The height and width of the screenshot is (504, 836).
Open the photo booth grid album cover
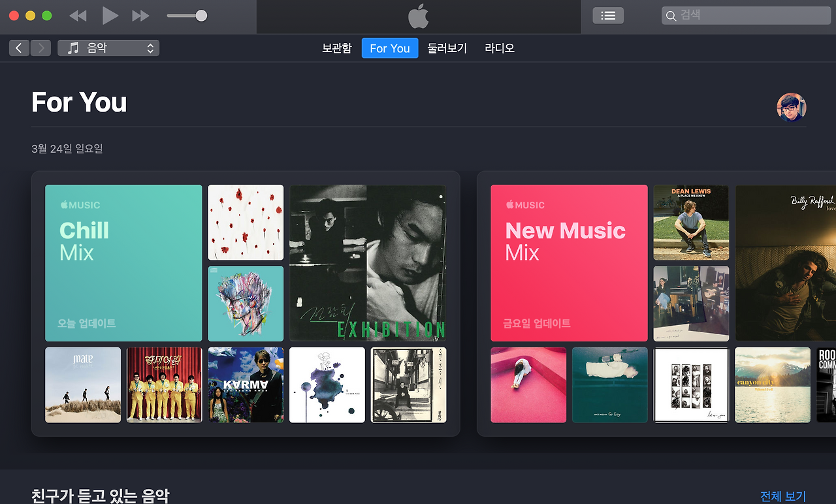tap(691, 385)
